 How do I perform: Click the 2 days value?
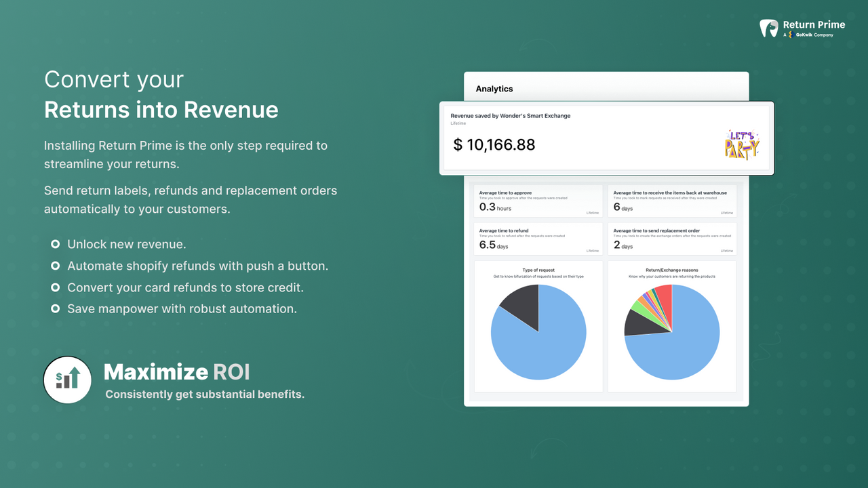point(623,245)
